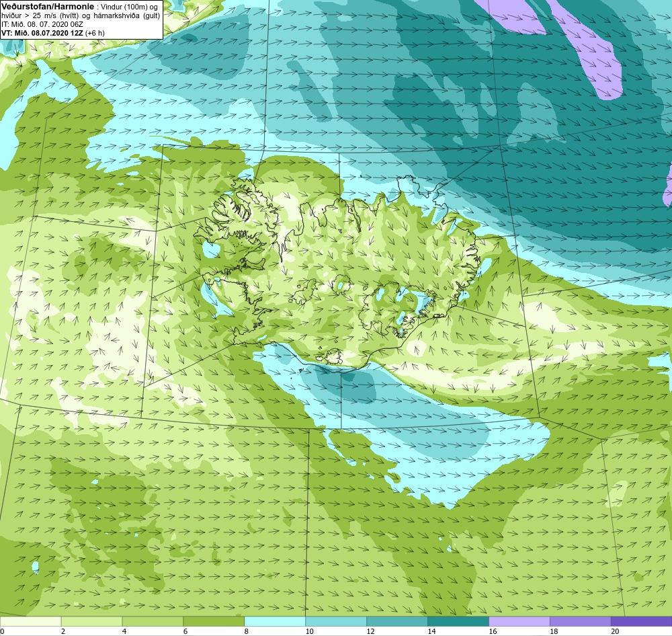Click the legend scale label '20'

click(615, 631)
